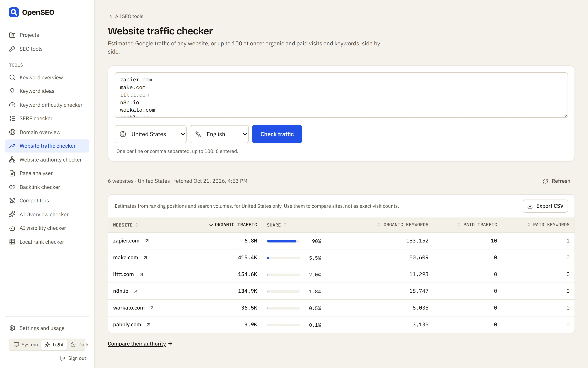
Task: Open external link icon next to zapier.com
Action: coord(147,241)
